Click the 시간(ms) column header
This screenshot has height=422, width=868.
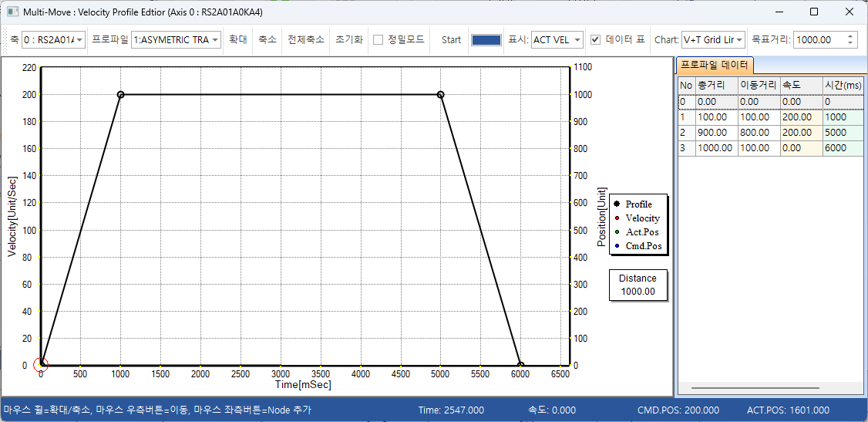click(x=843, y=86)
